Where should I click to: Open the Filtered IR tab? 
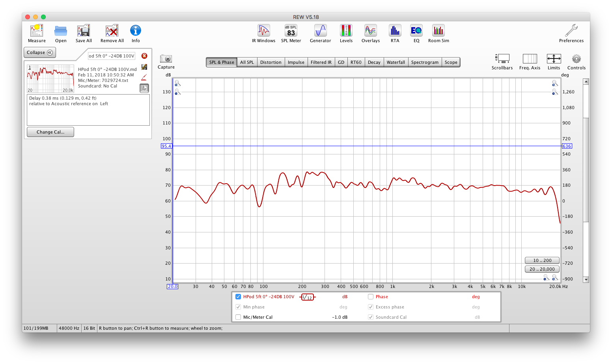pos(321,62)
